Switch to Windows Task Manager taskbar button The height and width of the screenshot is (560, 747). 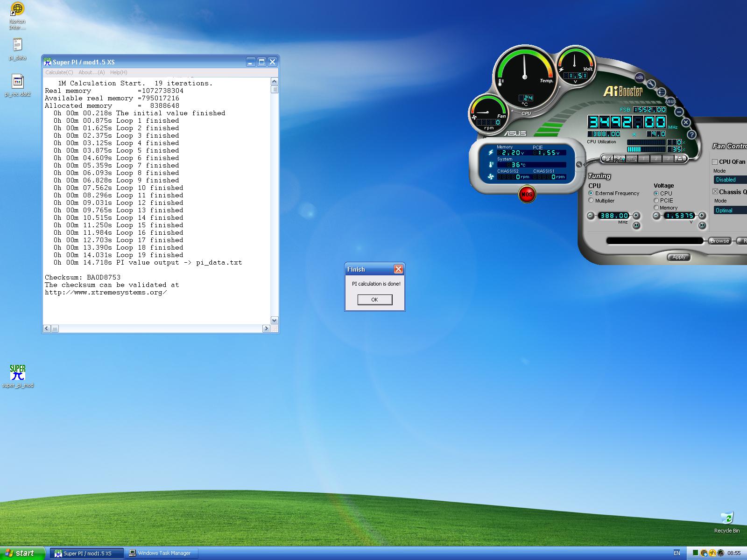162,553
